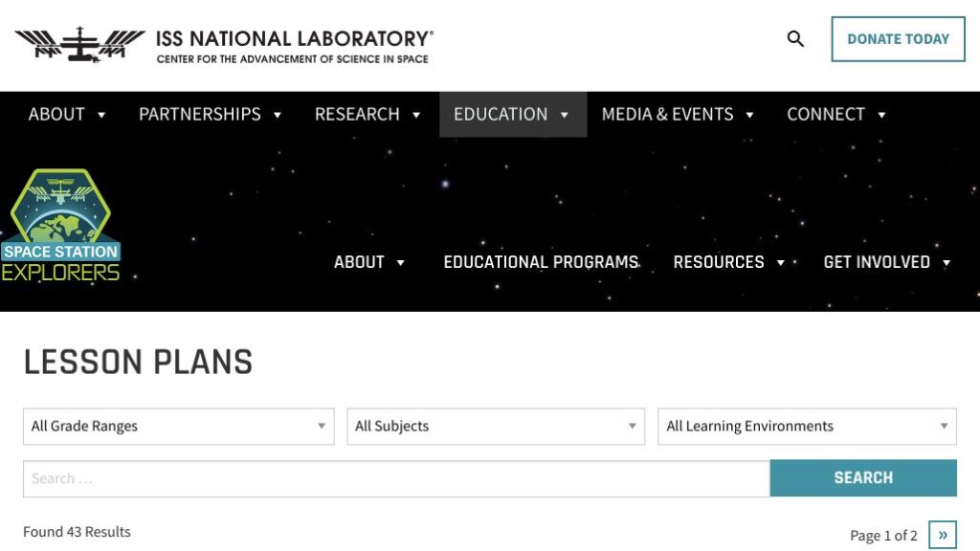Expand the All Subjects dropdown
Image resolution: width=980 pixels, height=551 pixels.
click(x=496, y=426)
